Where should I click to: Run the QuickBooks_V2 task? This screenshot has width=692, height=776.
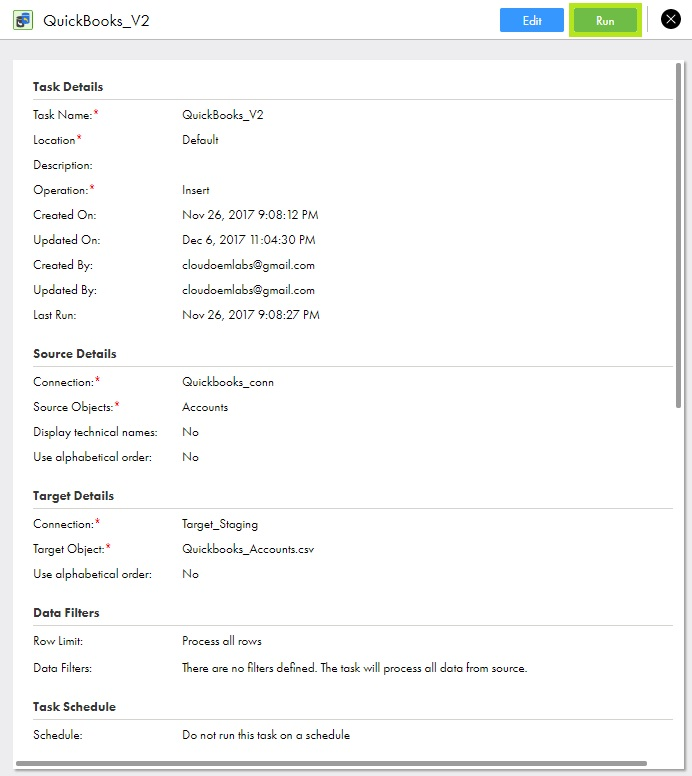(x=605, y=20)
